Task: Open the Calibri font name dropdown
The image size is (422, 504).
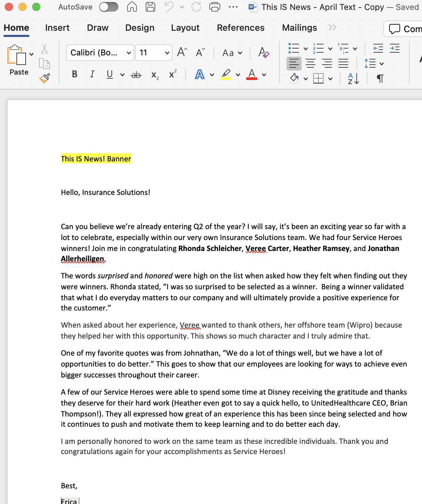Action: [100, 53]
